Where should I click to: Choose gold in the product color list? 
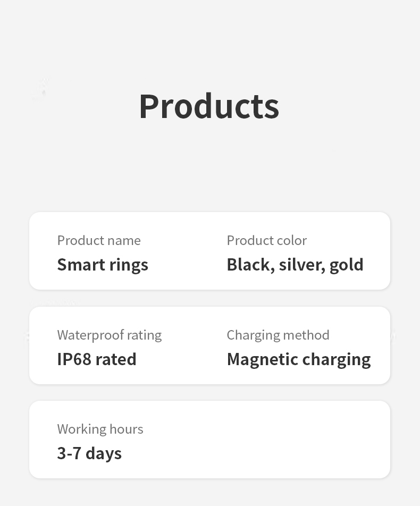(347, 265)
